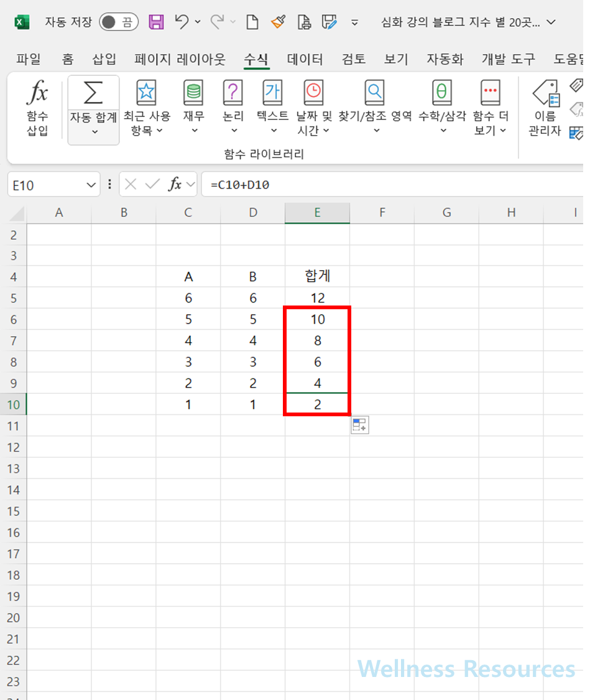Image resolution: width=590 pixels, height=700 pixels.
Task: Open the 개발 도구 tab
Action: coord(508,59)
